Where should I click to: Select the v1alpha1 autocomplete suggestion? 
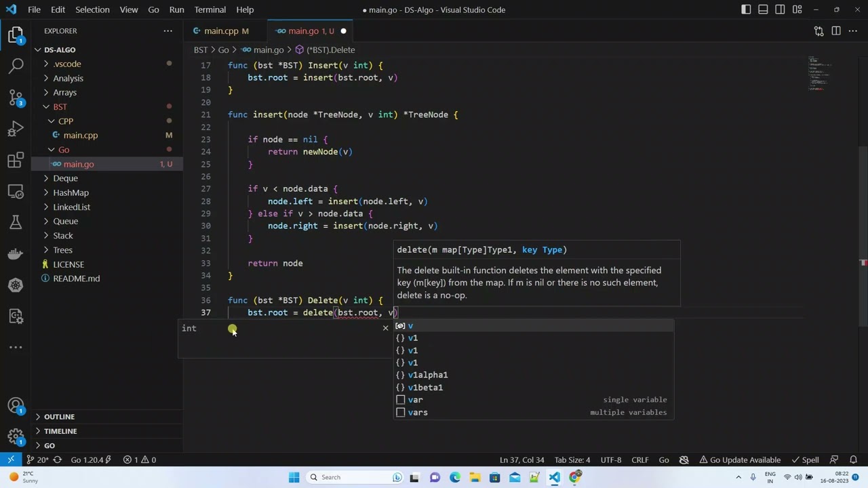click(x=534, y=375)
